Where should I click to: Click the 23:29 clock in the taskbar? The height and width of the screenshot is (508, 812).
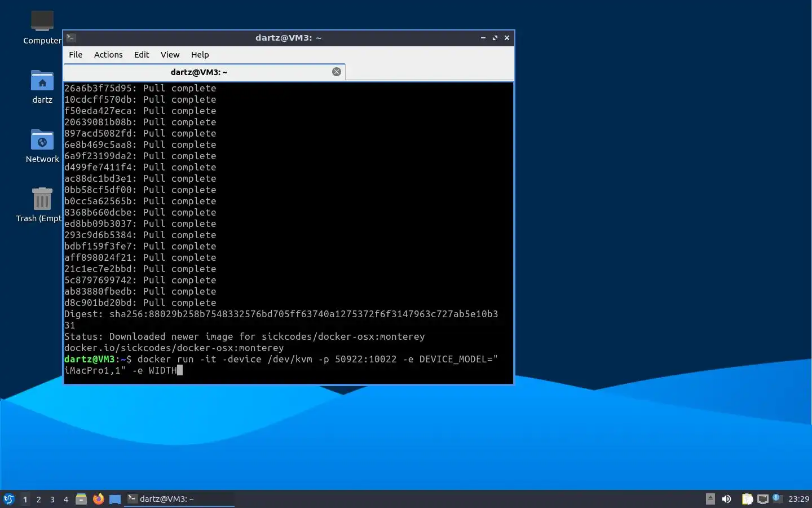click(798, 499)
